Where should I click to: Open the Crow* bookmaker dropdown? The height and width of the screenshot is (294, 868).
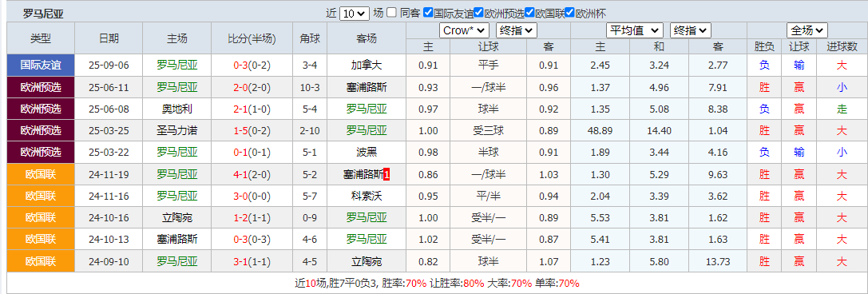(464, 30)
